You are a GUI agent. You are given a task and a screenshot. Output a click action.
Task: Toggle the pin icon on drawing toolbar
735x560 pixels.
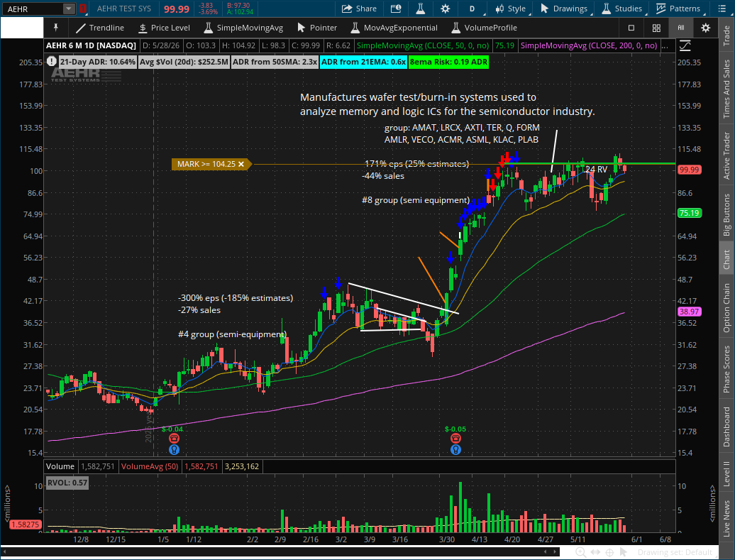click(56, 28)
